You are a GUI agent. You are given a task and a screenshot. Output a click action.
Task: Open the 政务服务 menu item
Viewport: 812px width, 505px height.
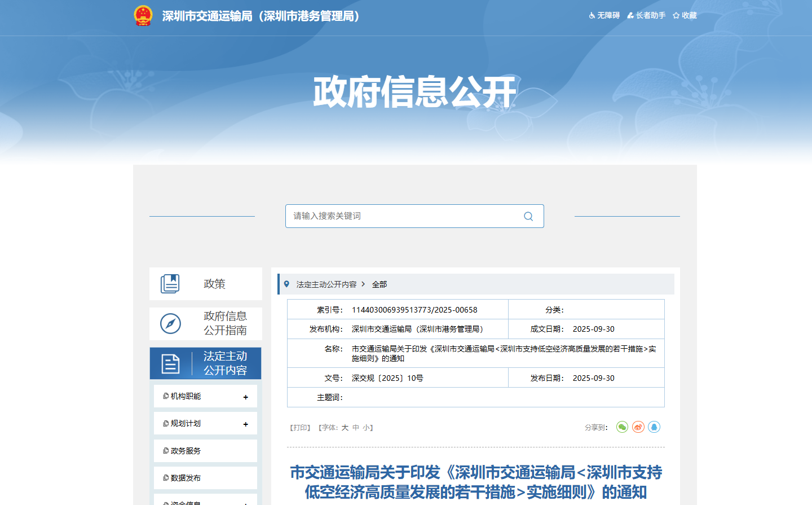(186, 451)
